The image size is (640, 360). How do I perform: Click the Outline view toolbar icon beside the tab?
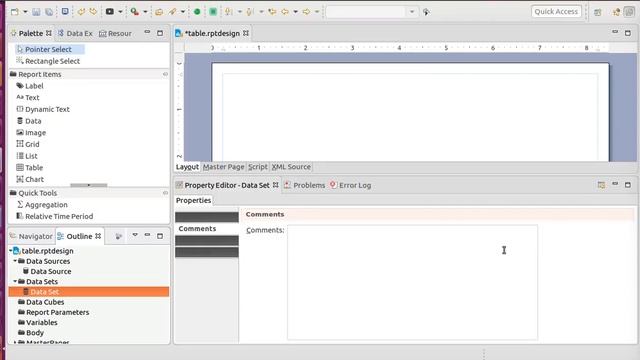tap(118, 236)
